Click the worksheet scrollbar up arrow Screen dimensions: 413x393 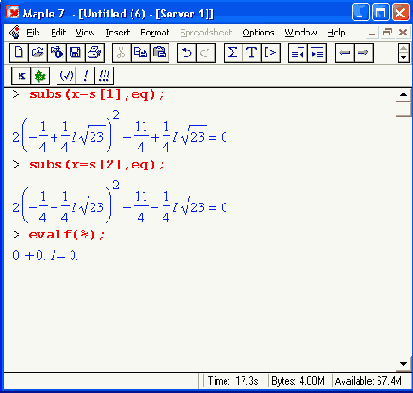click(x=403, y=95)
